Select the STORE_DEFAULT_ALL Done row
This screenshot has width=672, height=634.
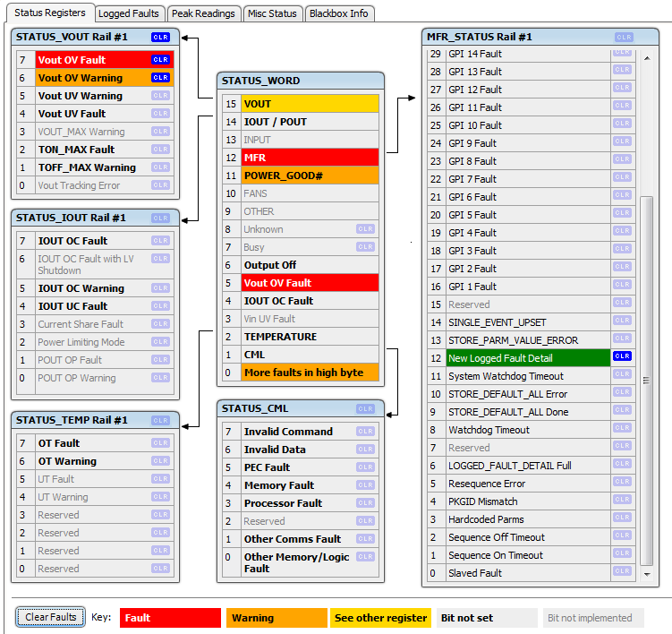[532, 412]
